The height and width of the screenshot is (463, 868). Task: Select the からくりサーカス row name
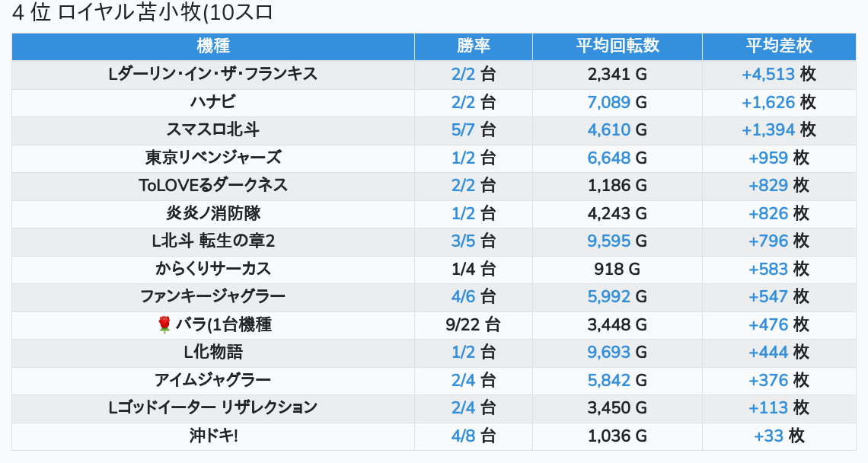point(213,269)
